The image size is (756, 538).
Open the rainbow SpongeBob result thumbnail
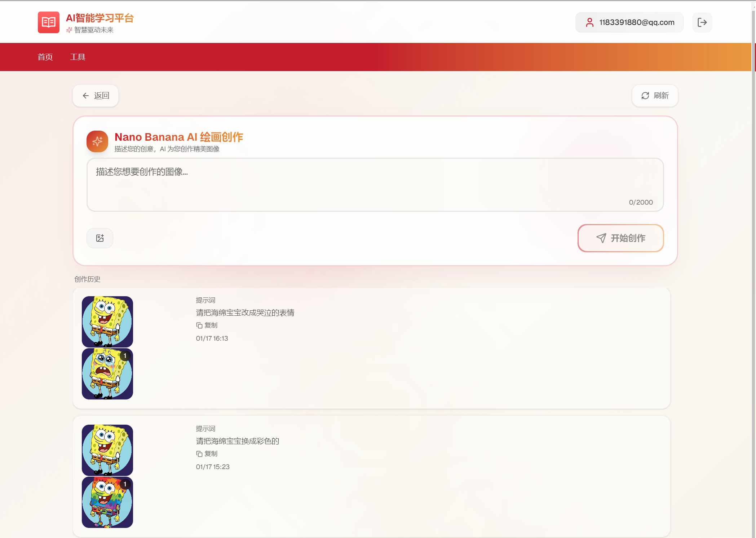(107, 502)
